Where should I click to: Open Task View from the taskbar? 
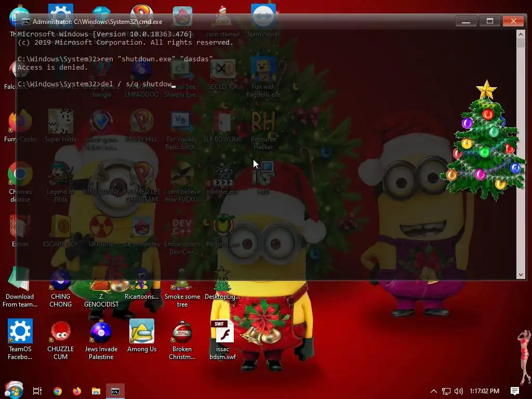[37, 391]
